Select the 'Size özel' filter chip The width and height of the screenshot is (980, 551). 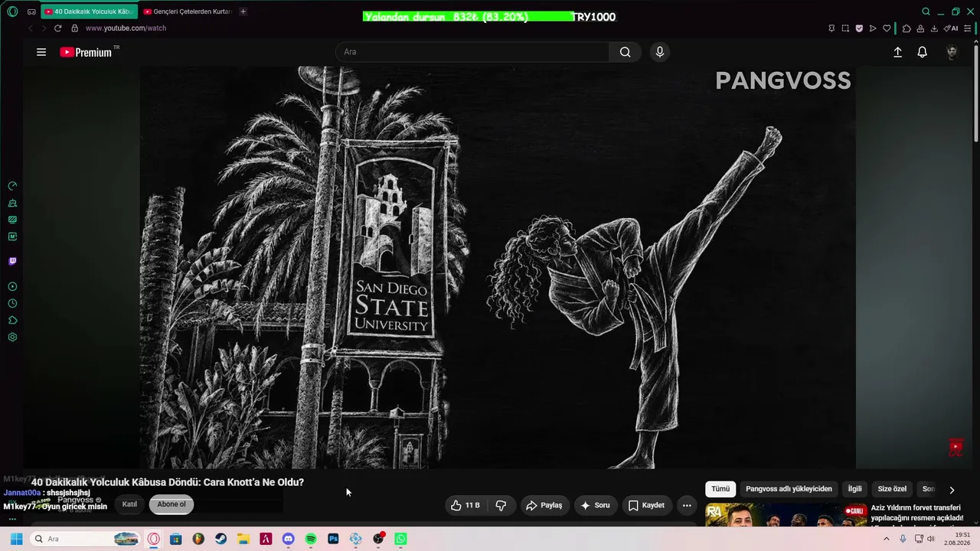click(x=892, y=489)
